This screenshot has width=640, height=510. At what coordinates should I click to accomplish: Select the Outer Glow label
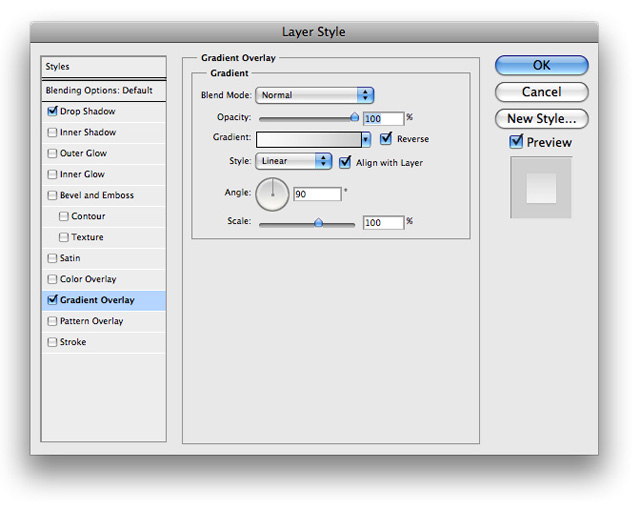[83, 153]
